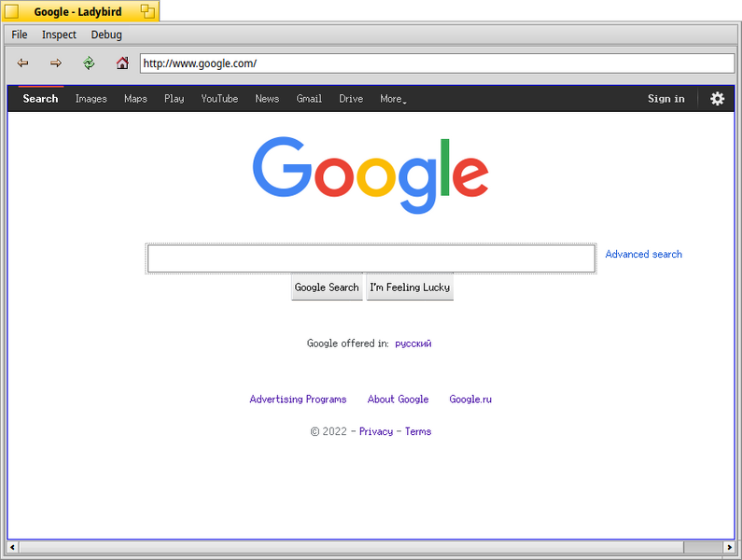742x560 pixels.
Task: Click the Sign in link
Action: [x=665, y=98]
